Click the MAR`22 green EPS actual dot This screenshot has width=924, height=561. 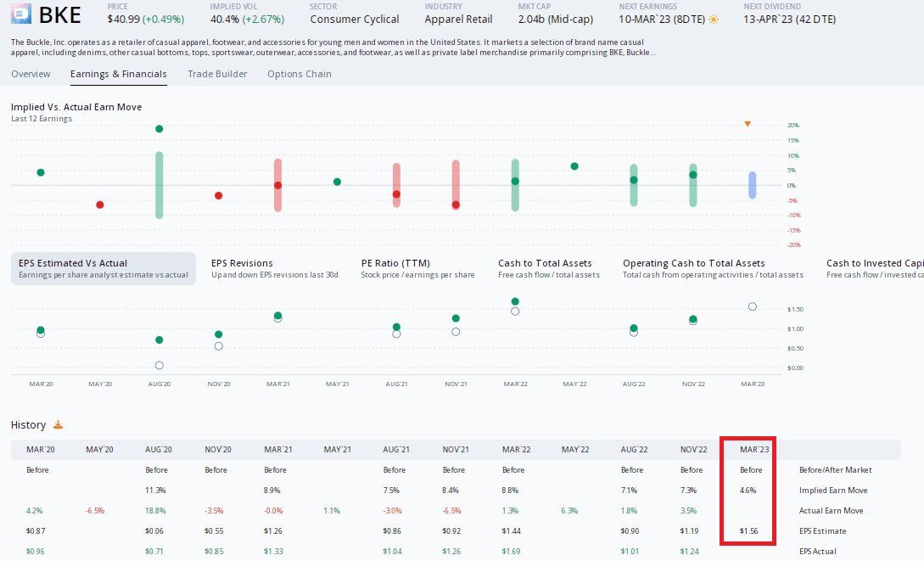pos(515,301)
